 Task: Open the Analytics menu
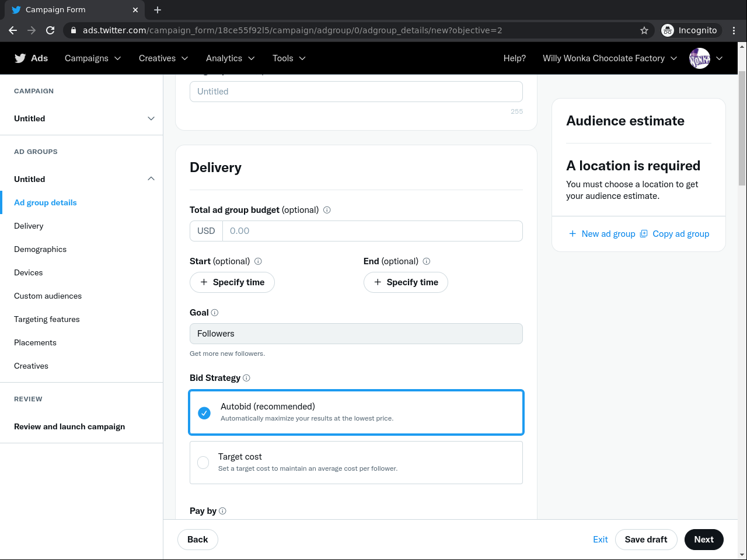[230, 58]
